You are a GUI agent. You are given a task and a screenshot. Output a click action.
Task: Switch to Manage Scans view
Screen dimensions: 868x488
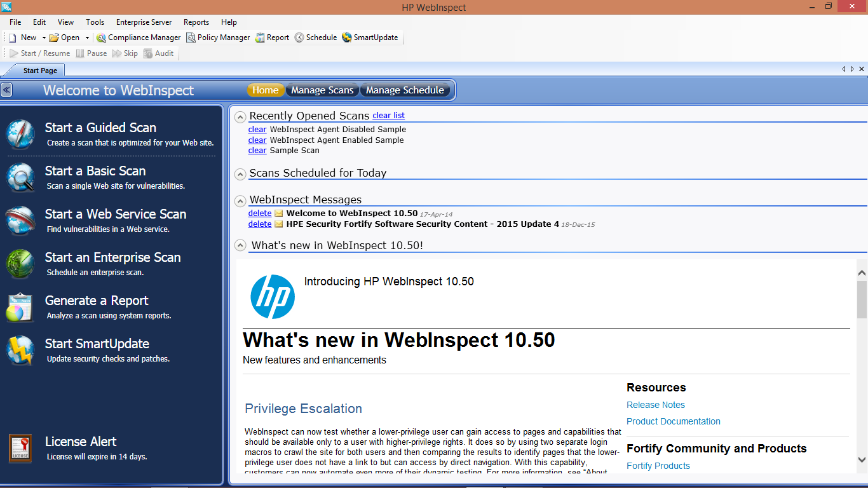322,90
